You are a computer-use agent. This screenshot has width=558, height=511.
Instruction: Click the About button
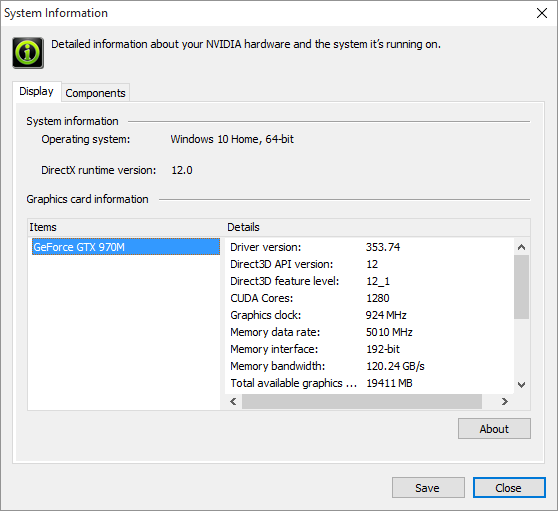point(494,428)
